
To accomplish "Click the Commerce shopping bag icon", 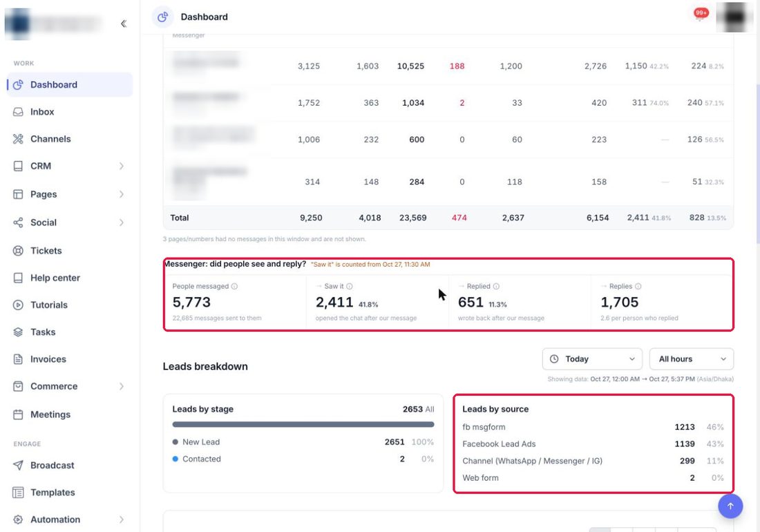I will pos(18,386).
